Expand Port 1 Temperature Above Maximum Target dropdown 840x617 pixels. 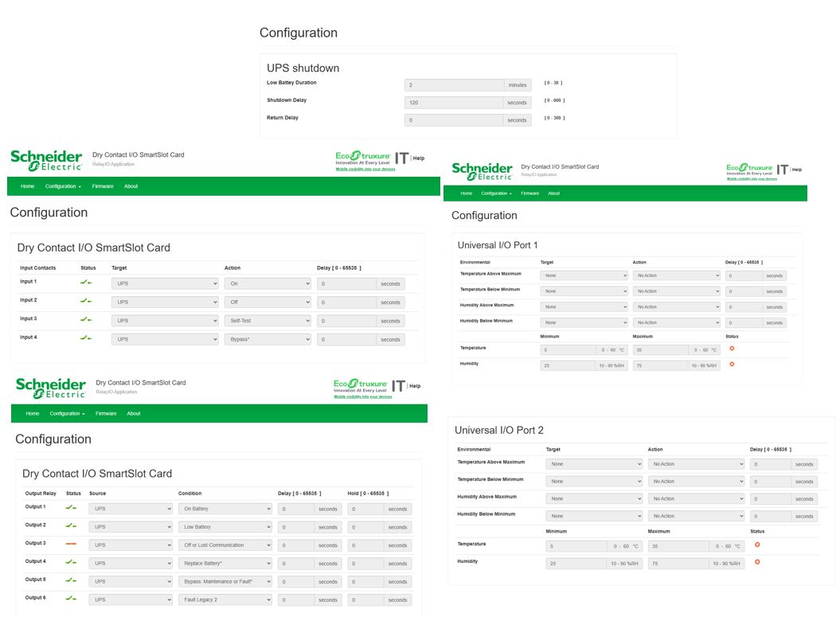coord(584,275)
